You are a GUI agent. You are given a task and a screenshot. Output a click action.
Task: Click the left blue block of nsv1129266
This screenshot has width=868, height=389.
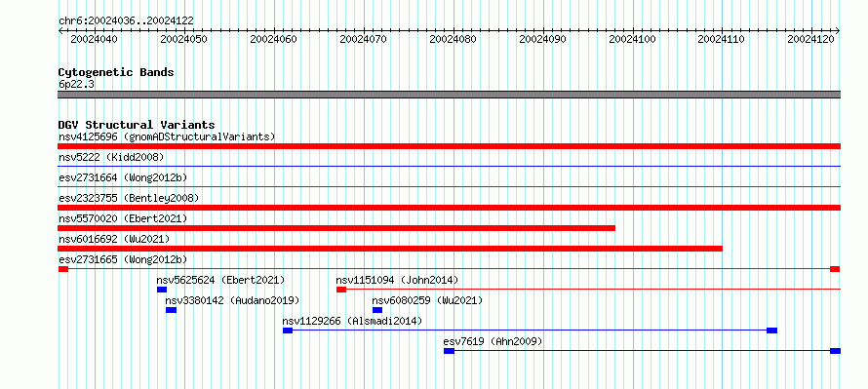coord(288,331)
